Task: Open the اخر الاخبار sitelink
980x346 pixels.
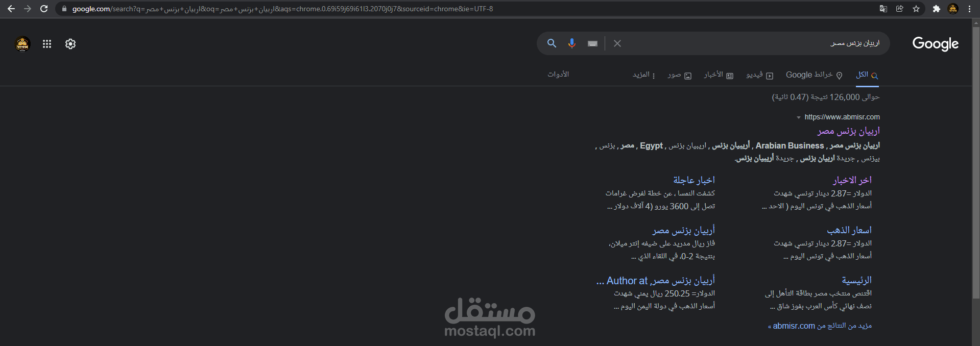Action: click(852, 180)
